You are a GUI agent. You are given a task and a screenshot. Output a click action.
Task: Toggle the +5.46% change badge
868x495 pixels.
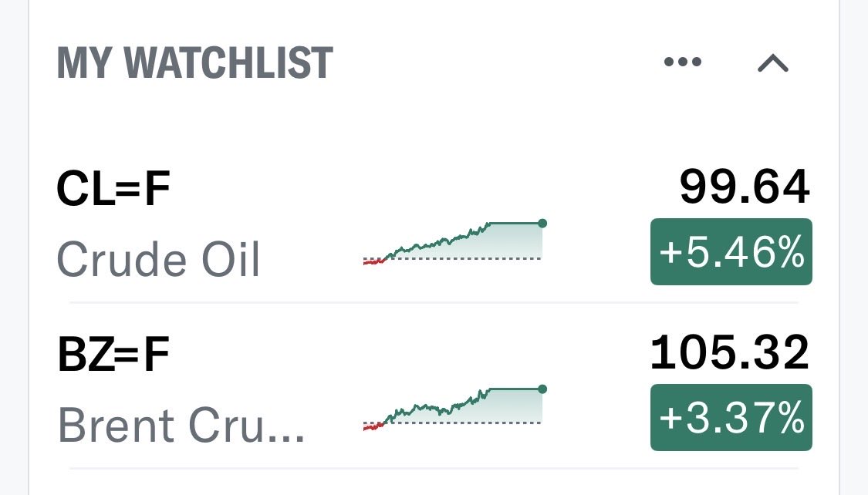731,252
